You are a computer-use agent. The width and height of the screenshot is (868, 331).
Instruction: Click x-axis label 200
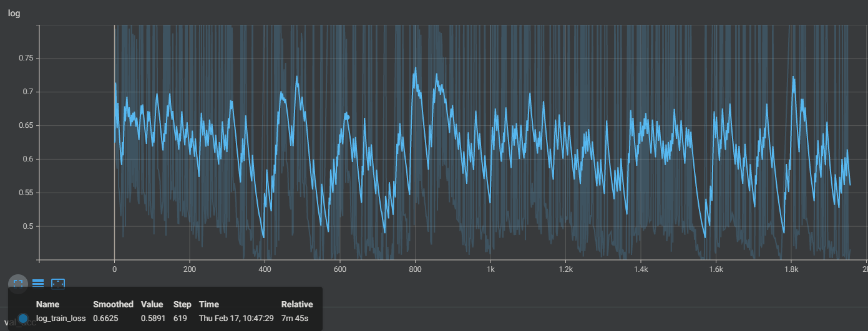(x=190, y=269)
